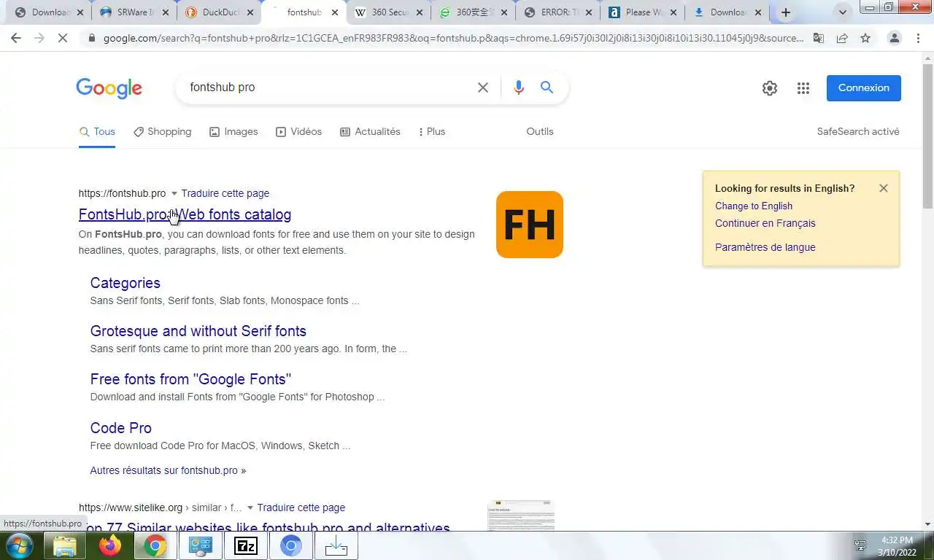Click Traduire cette page for sitelike.org
This screenshot has width=934, height=560.
click(301, 507)
